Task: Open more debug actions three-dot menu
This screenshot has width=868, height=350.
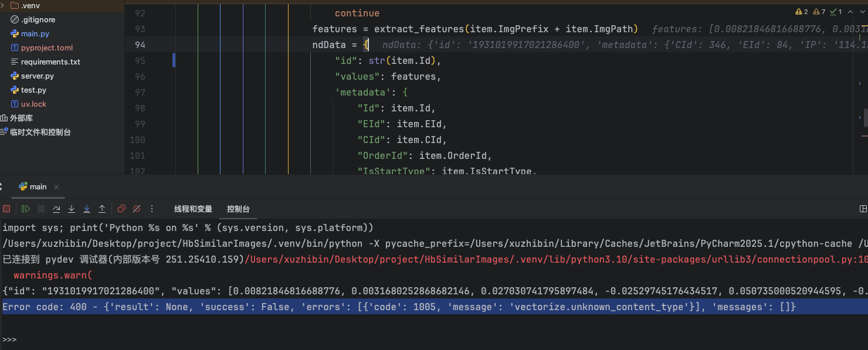Action: click(152, 209)
